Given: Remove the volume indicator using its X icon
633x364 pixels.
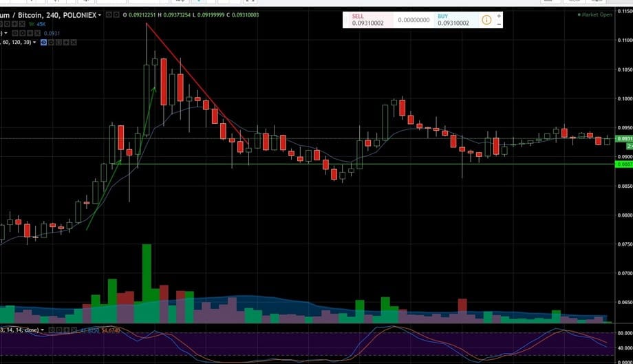Looking at the screenshot, I should tap(22, 24).
